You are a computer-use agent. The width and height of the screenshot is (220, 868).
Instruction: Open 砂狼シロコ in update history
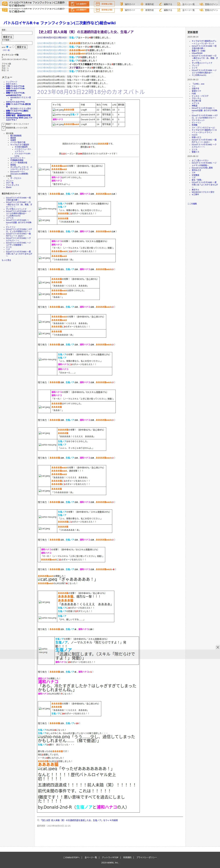[196, 138]
